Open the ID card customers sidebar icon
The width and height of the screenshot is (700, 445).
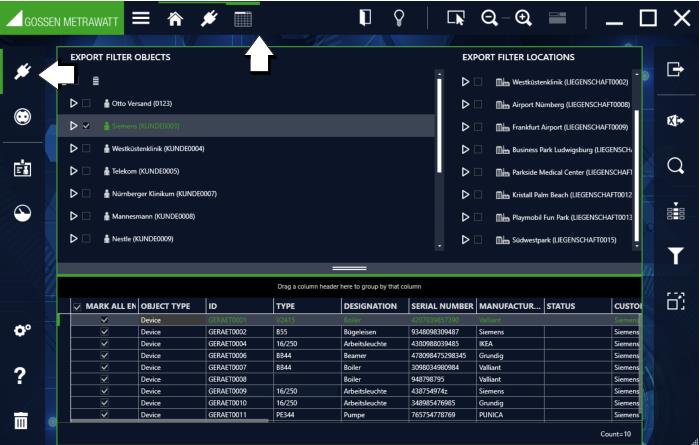point(22,169)
